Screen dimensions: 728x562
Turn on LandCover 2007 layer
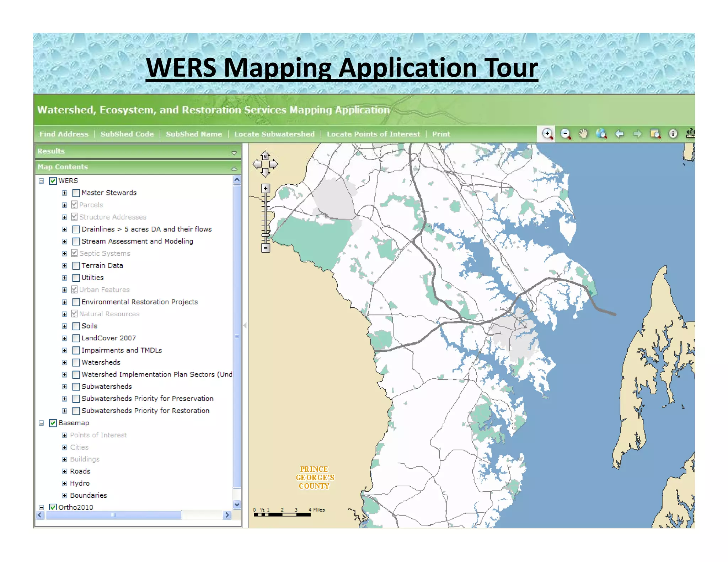76,338
